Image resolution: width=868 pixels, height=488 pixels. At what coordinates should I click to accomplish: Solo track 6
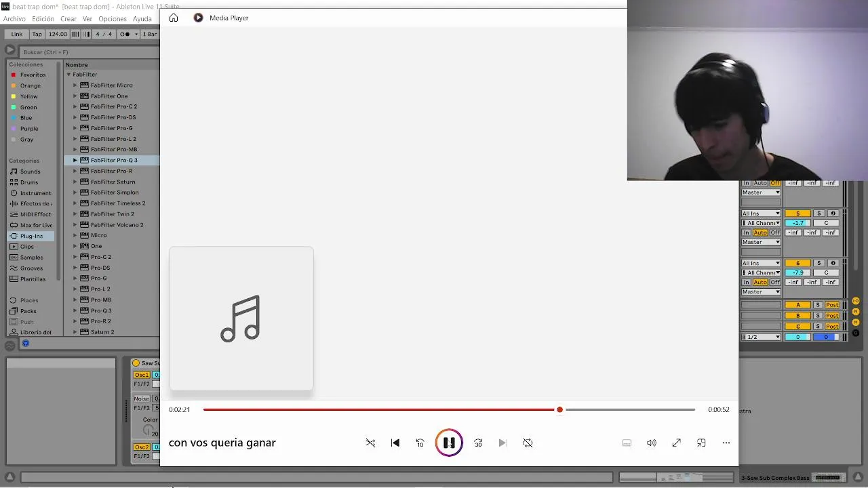818,263
